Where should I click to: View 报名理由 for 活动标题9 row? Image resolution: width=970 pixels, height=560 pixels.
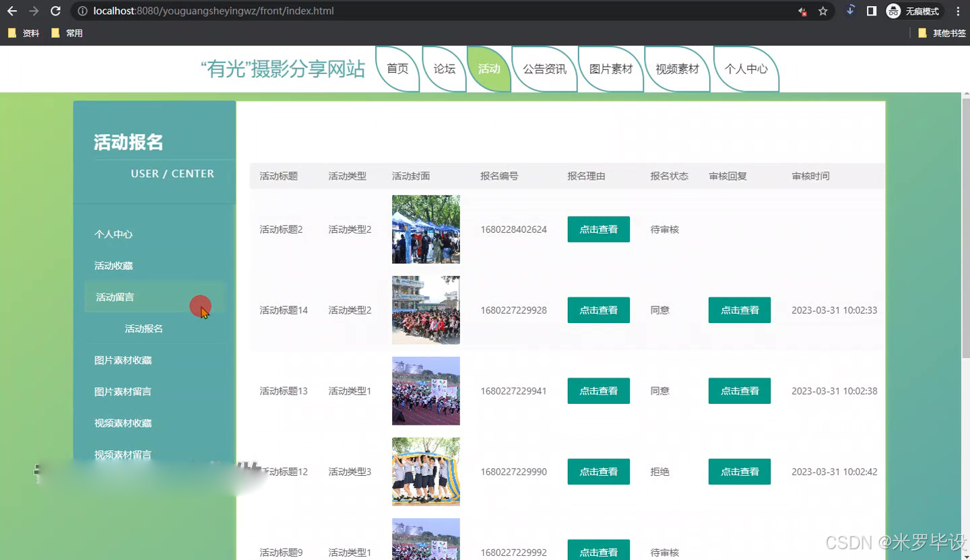[x=599, y=550]
